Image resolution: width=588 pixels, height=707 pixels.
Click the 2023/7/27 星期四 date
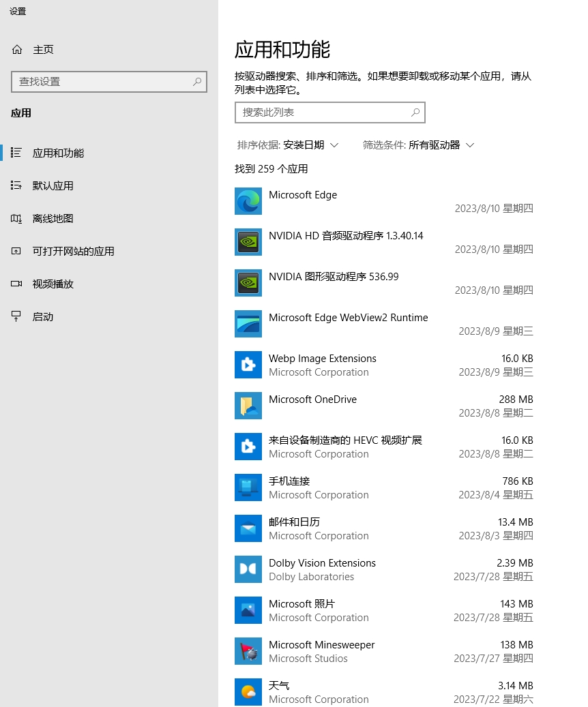(493, 659)
